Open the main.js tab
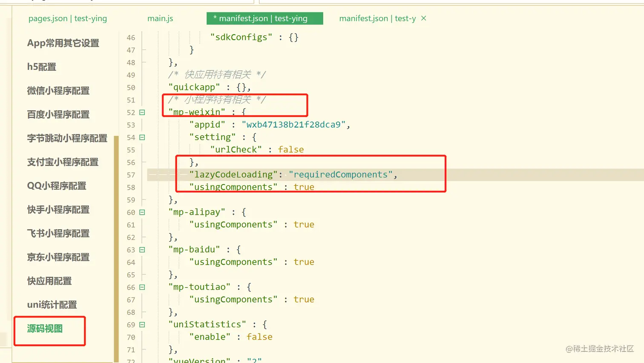Image resolution: width=644 pixels, height=363 pixels. [160, 18]
